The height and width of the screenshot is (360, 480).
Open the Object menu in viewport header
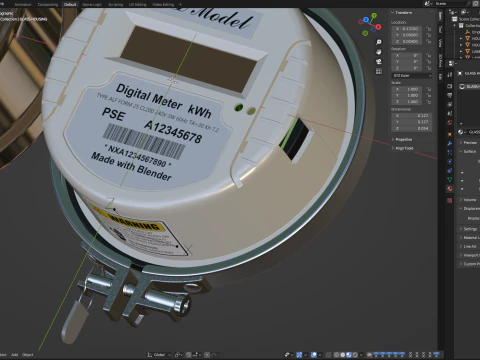click(27, 355)
